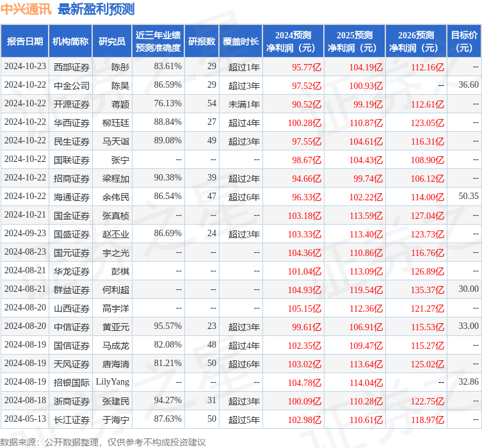Click the 2024-10-23 report date
The height and width of the screenshot is (448, 482).
point(25,67)
